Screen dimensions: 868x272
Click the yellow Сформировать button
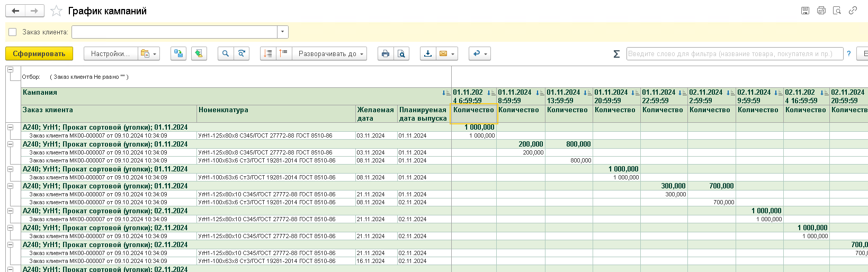point(39,54)
